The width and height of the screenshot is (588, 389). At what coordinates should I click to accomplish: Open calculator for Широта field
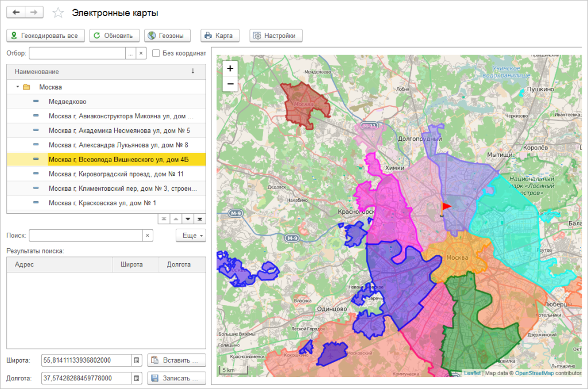click(x=137, y=360)
